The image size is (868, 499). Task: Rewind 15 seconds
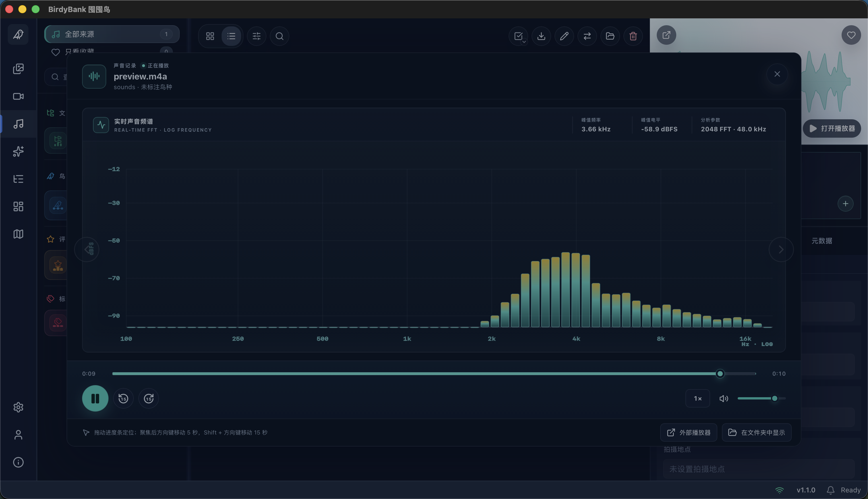click(x=123, y=398)
